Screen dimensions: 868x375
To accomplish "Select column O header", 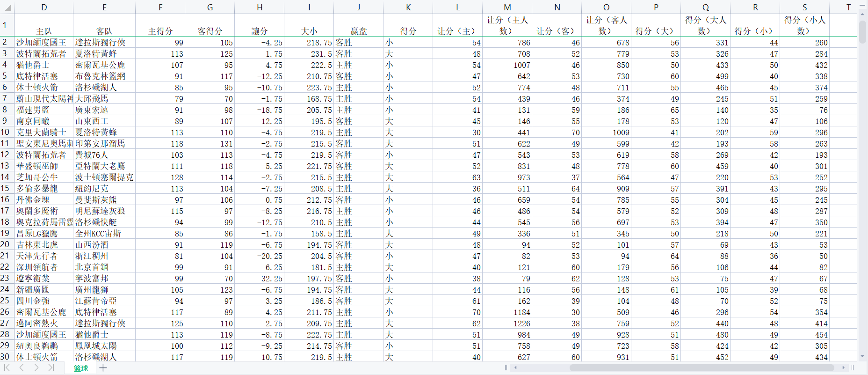I will click(607, 7).
